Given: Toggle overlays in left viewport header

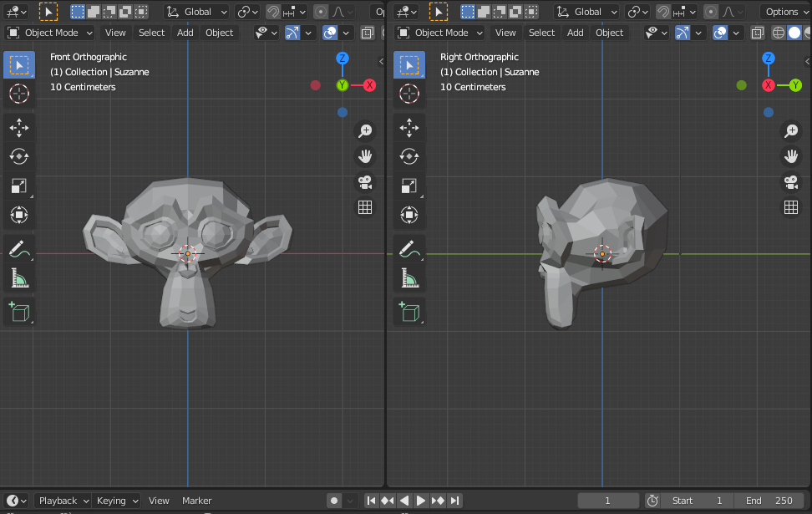Looking at the screenshot, I should coord(330,33).
